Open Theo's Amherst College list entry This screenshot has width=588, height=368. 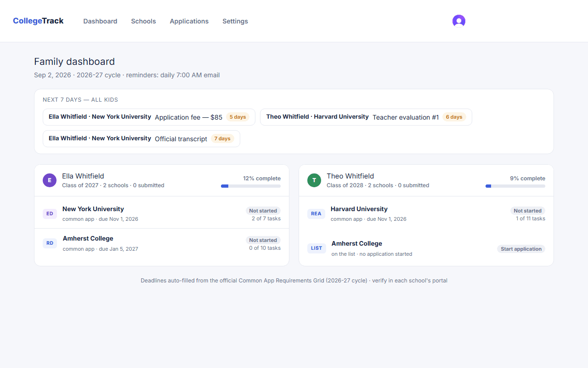click(x=426, y=248)
